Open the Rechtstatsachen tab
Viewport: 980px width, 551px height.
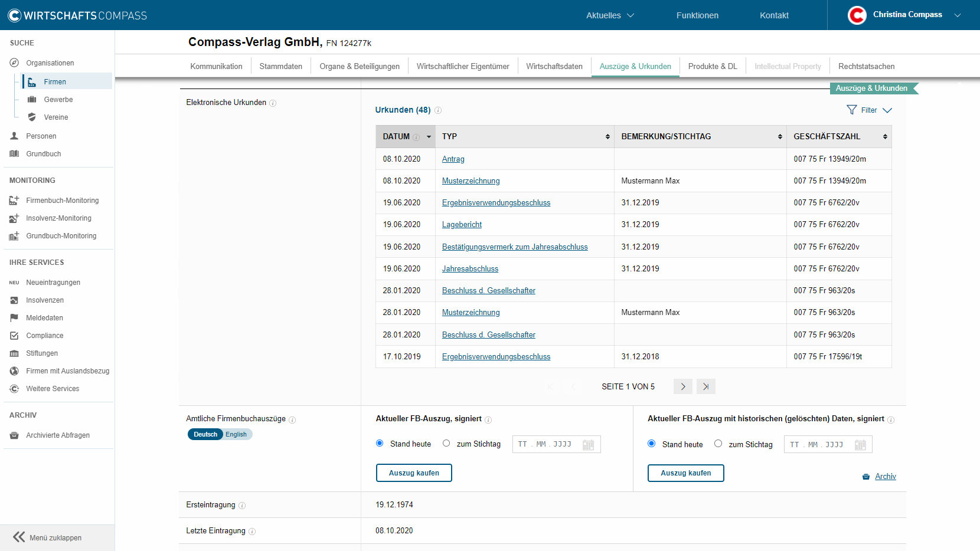coord(866,66)
